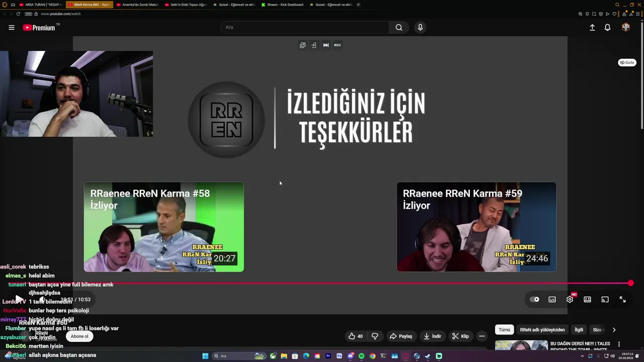This screenshot has height=362, width=644.
Task: Open the account avatar menu
Action: (x=625, y=27)
